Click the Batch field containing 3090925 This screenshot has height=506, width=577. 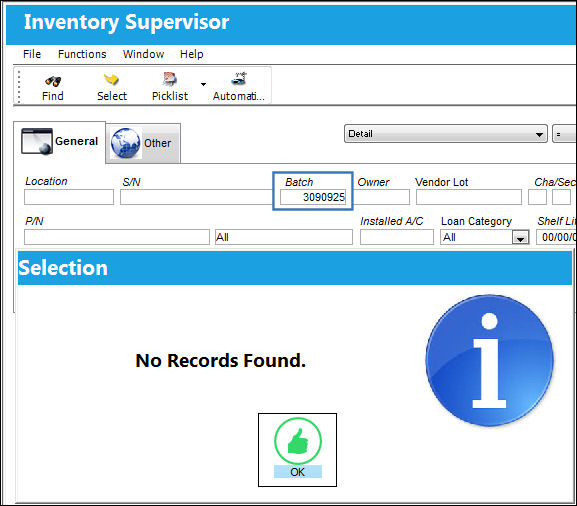pyautogui.click(x=313, y=197)
